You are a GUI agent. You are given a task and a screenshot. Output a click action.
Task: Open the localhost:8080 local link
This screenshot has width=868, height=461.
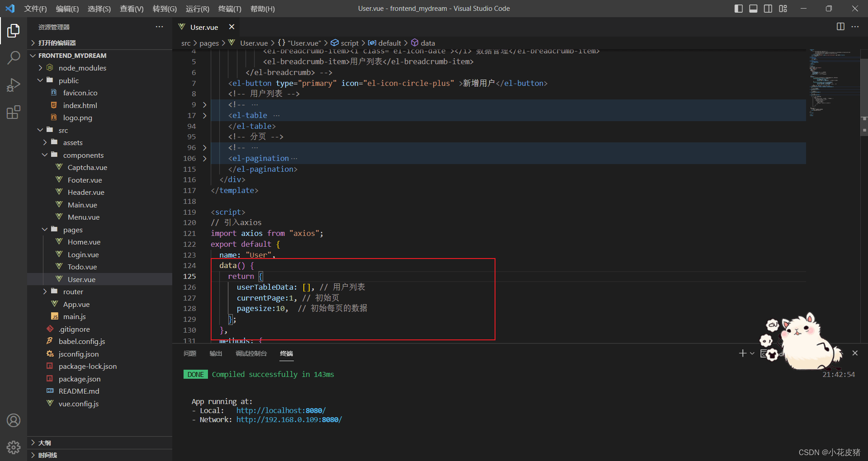(281, 410)
